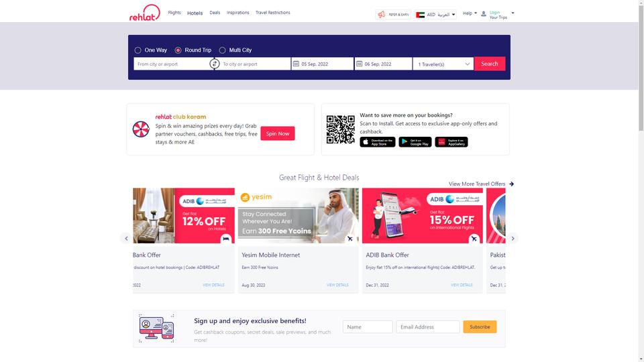Click the UAE flag icon
The image size is (644, 362).
point(420,15)
